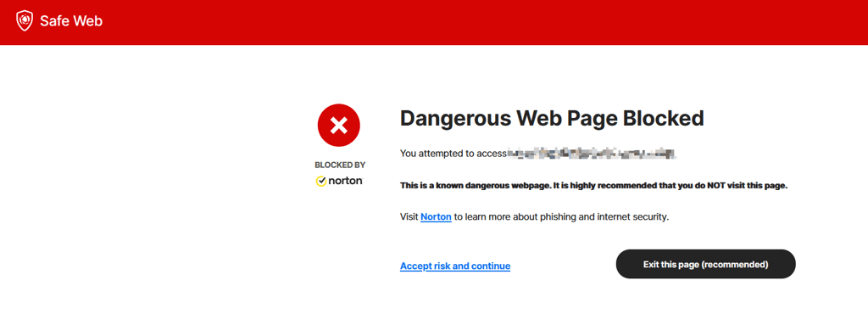Click the 'You attempted to access' text
Viewport: 868px width, 325px height.
tap(453, 154)
